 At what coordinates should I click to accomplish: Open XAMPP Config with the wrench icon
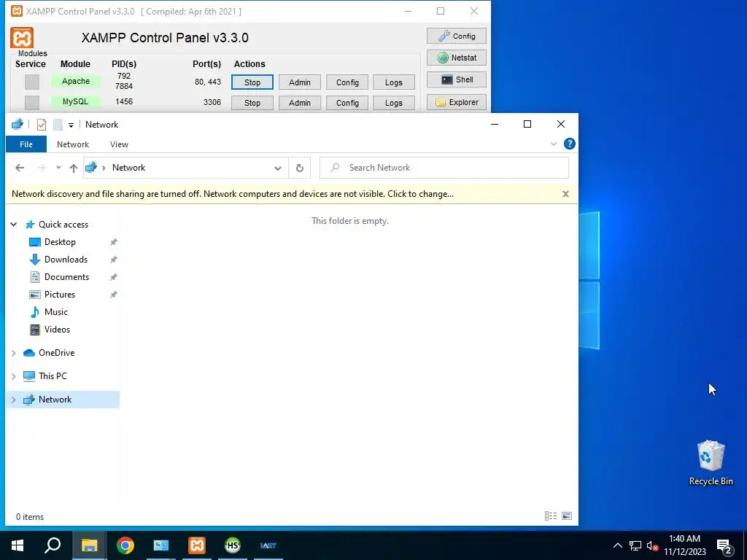pos(457,36)
